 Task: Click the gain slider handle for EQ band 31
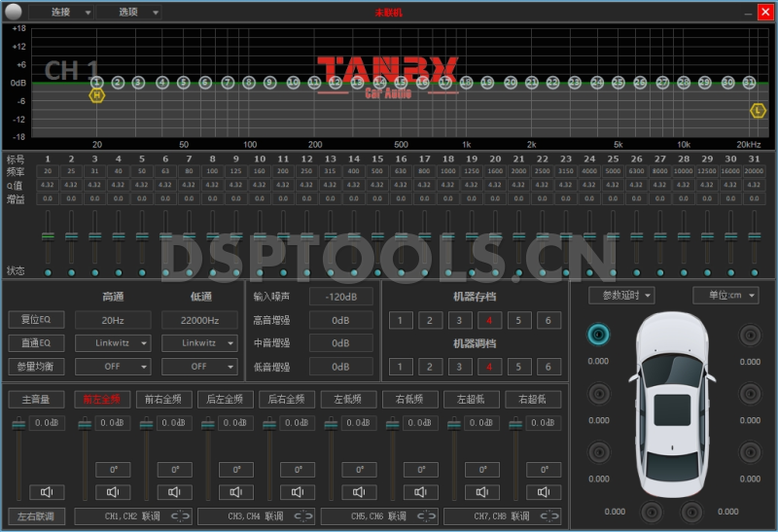(x=755, y=236)
